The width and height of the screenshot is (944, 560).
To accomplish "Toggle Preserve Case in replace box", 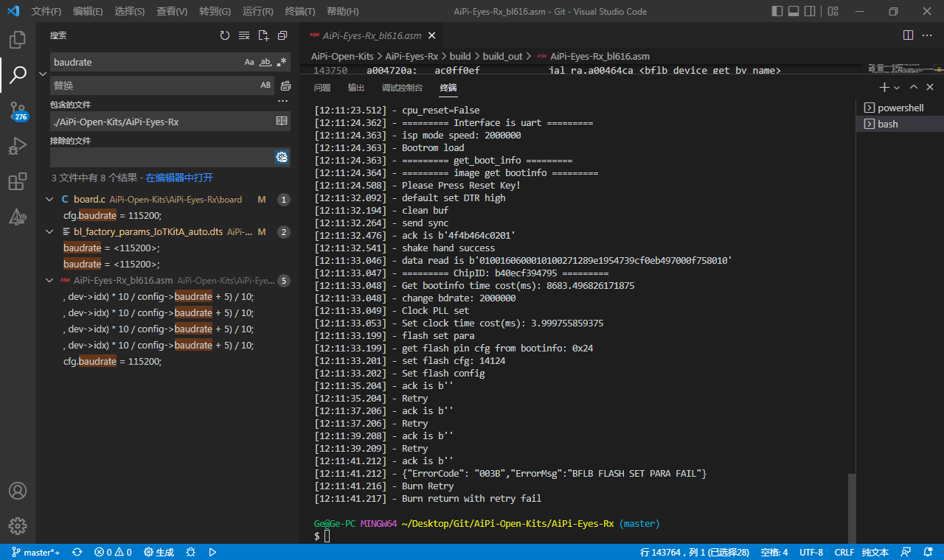I will point(265,85).
